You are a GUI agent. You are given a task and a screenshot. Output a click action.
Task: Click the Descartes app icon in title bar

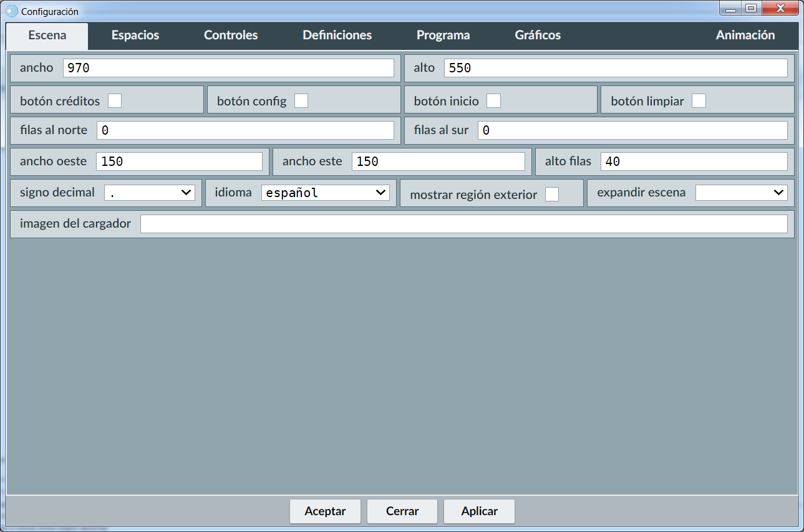point(12,11)
